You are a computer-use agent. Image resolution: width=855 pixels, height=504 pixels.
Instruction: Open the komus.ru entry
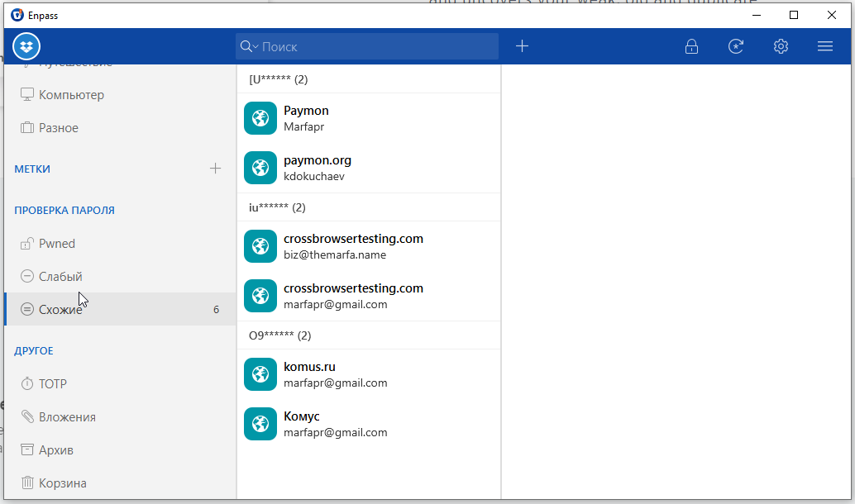(x=369, y=374)
